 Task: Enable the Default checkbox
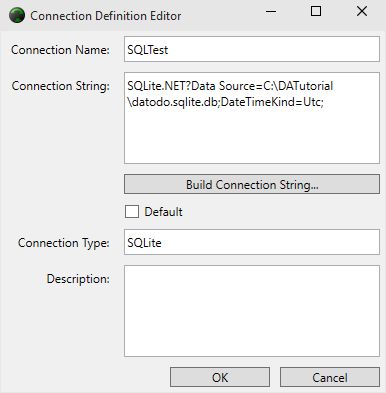click(132, 212)
